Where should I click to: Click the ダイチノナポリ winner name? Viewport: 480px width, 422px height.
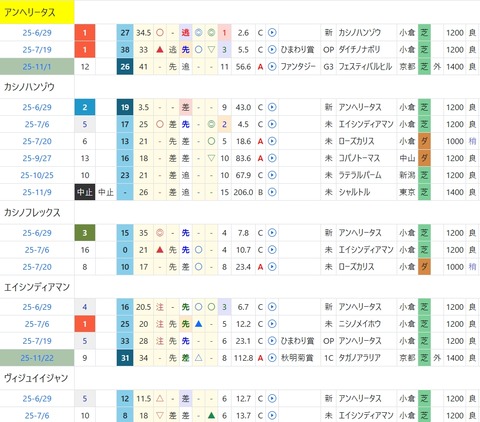[x=359, y=50]
